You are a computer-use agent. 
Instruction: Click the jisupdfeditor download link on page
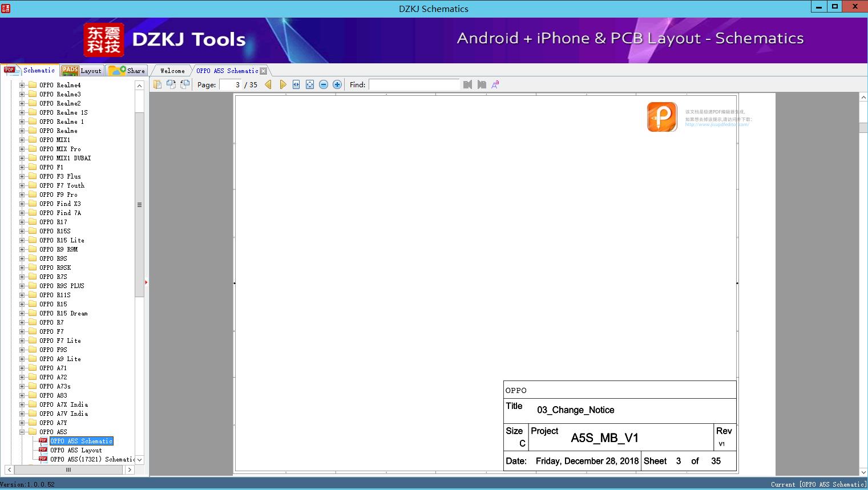717,124
